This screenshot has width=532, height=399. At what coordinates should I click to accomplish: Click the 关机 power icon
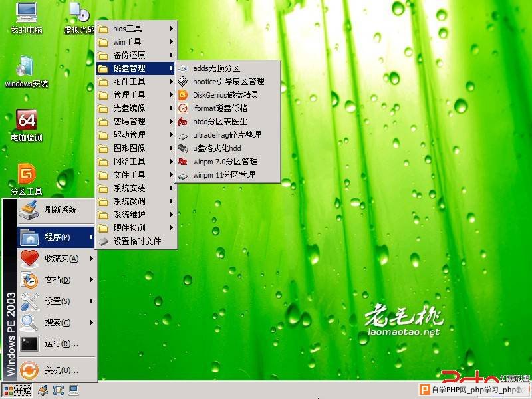point(29,370)
